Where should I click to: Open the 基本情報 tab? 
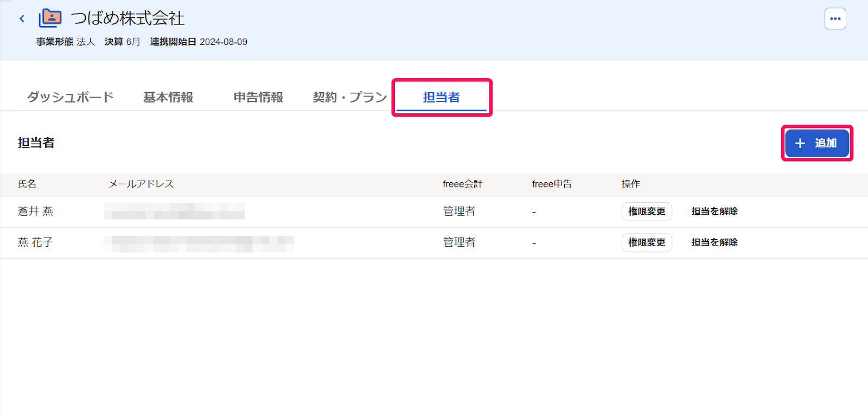pyautogui.click(x=168, y=97)
